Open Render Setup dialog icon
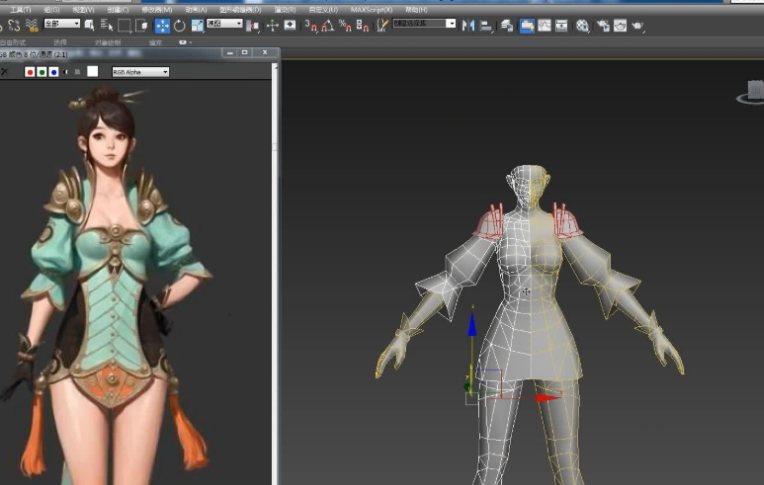This screenshot has height=485, width=764. pyautogui.click(x=604, y=25)
